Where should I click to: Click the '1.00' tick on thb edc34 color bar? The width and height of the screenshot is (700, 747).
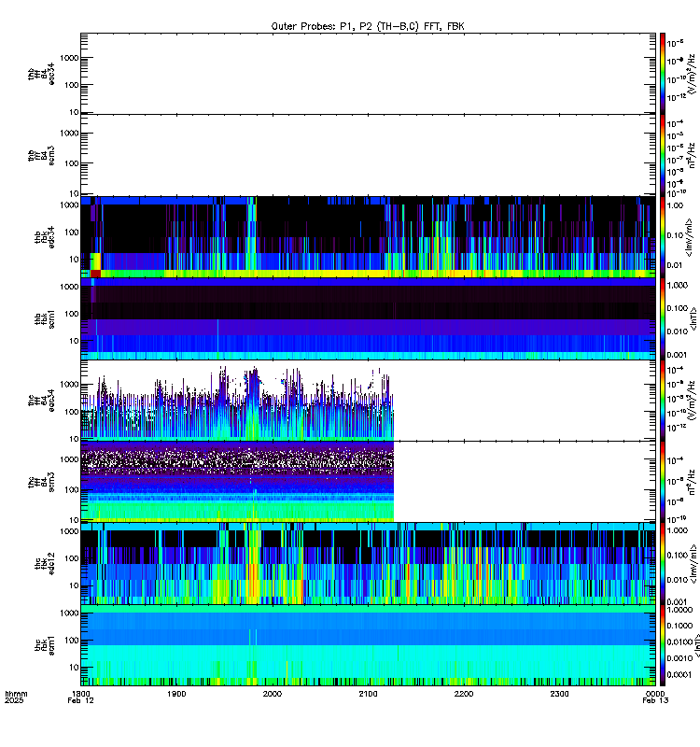click(x=676, y=205)
